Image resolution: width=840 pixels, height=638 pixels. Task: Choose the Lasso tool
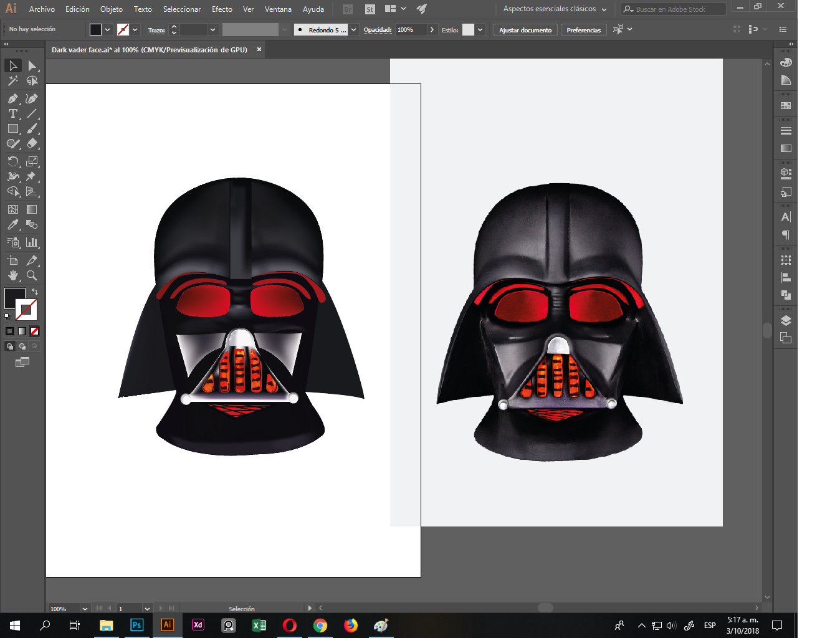(32, 81)
